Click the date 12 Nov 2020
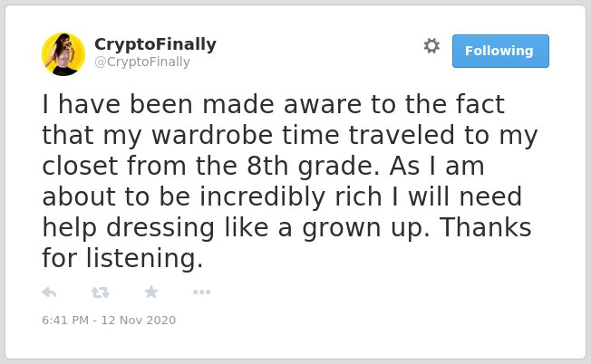The height and width of the screenshot is (364, 591). point(139,321)
